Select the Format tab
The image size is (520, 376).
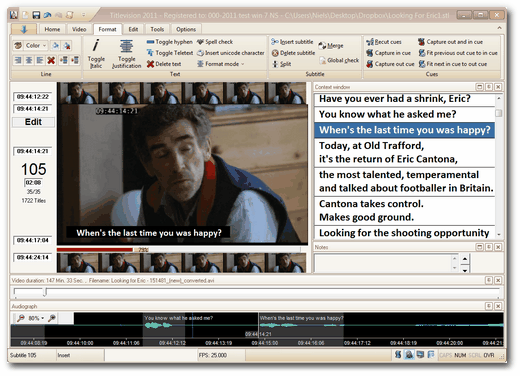tap(107, 29)
